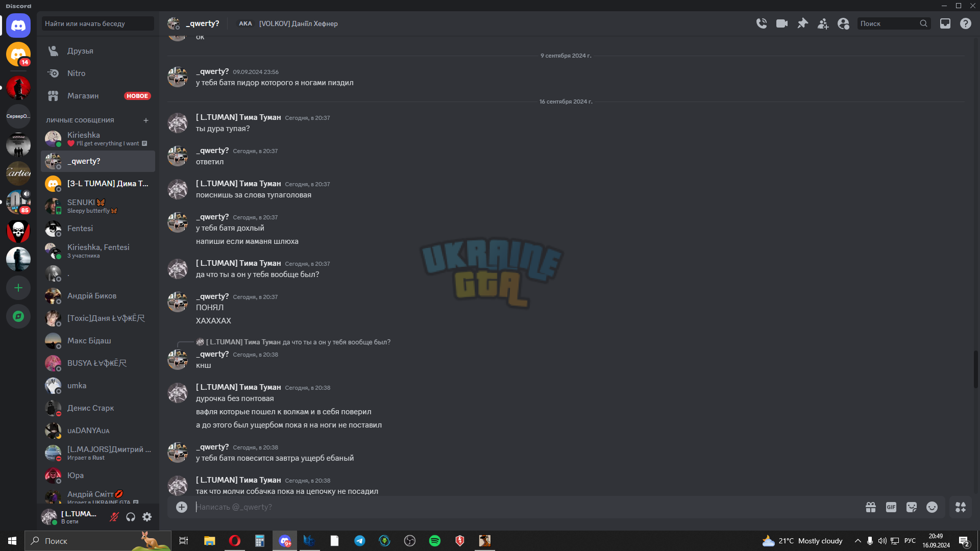This screenshot has height=551, width=980.
Task: Open the apps launcher in message bar
Action: coord(961,507)
